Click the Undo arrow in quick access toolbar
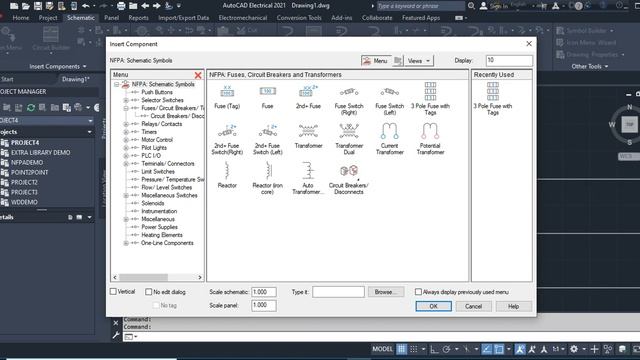The image size is (640, 360). pyautogui.click(x=85, y=6)
